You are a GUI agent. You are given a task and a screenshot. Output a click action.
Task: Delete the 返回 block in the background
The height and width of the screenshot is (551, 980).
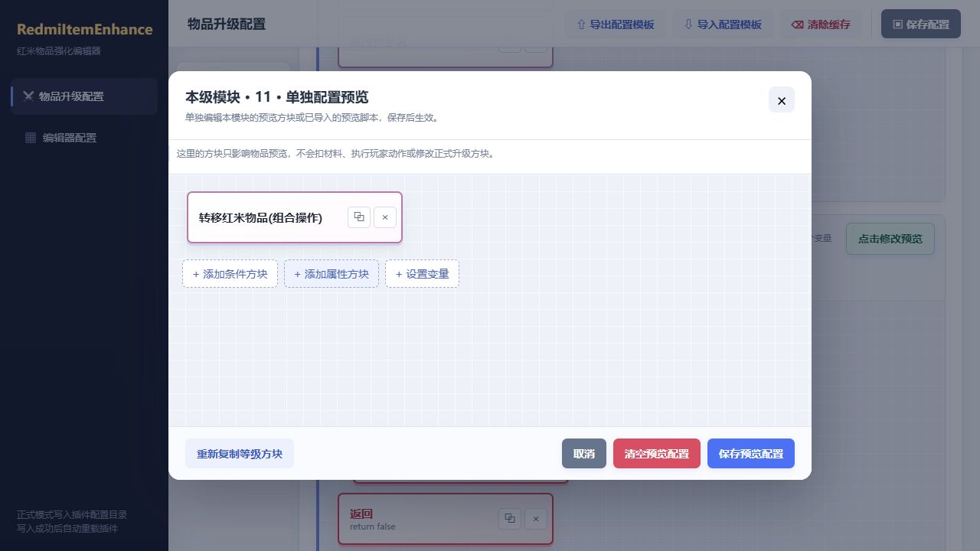pos(536,519)
